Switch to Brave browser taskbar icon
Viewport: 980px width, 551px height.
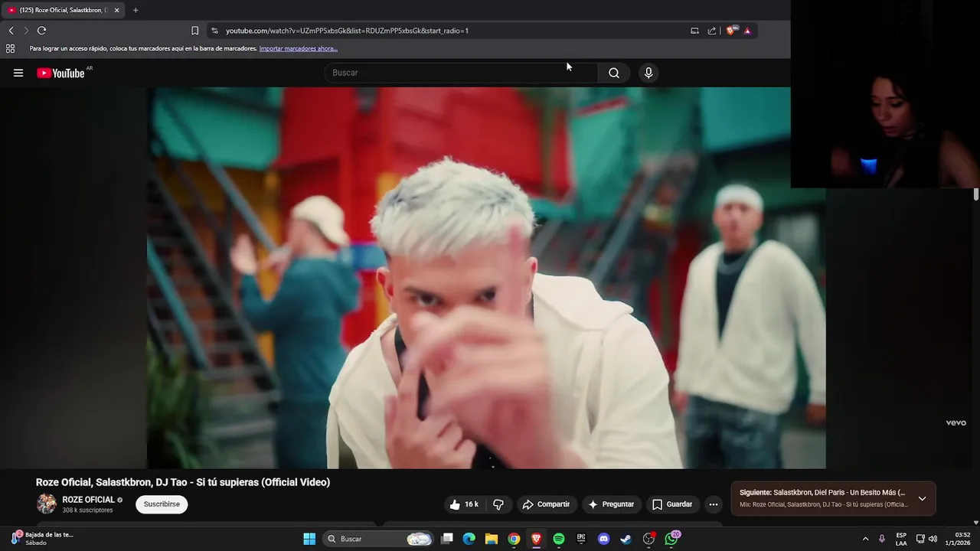(x=536, y=539)
